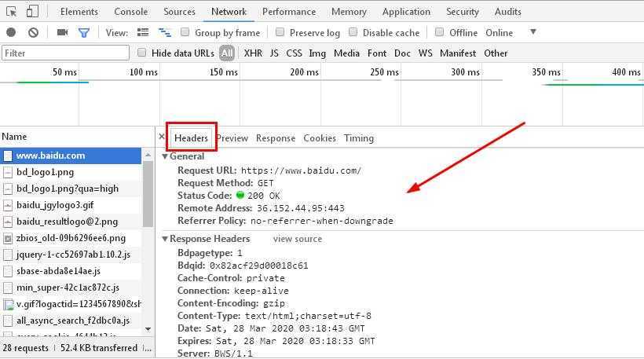Check Disable cache option

click(353, 32)
